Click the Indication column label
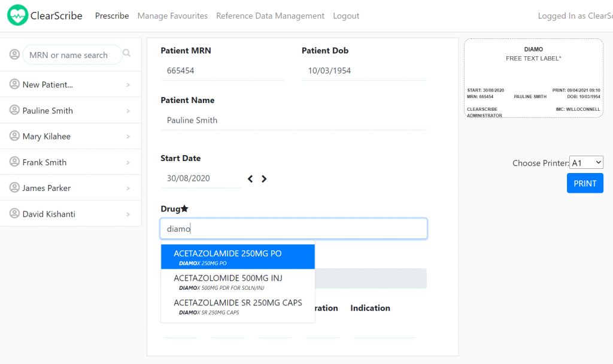 [x=370, y=308]
